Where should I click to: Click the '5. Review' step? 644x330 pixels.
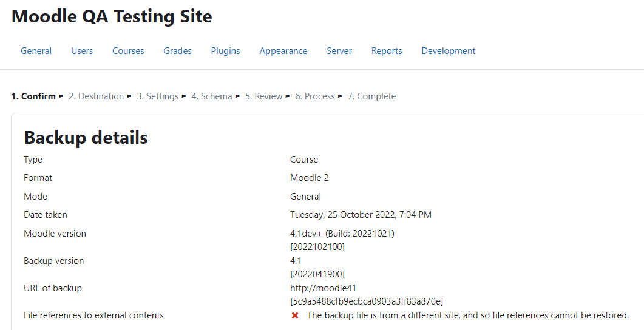263,96
